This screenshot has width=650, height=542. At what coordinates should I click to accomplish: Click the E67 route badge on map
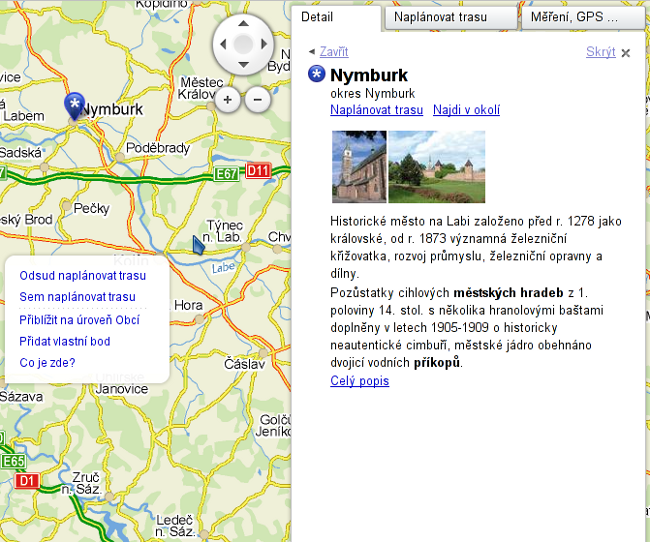(228, 173)
